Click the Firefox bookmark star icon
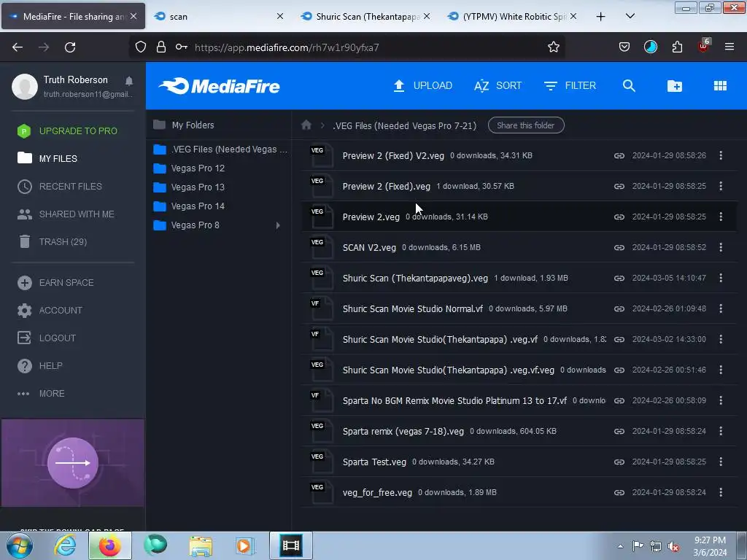The image size is (747, 560). click(553, 47)
